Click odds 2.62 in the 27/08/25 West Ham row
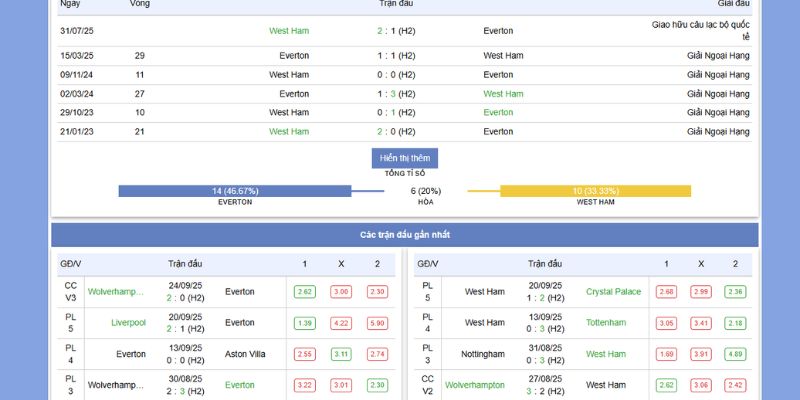The width and height of the screenshot is (800, 400). click(666, 385)
